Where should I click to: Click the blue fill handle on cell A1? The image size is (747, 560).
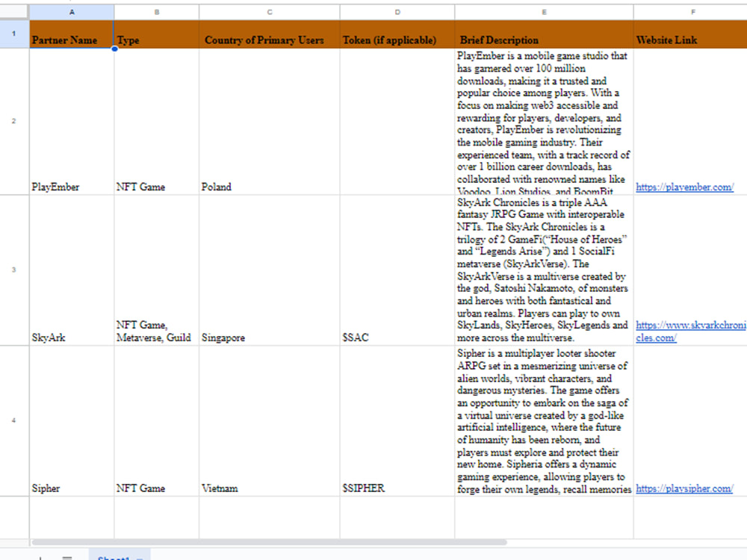click(114, 49)
